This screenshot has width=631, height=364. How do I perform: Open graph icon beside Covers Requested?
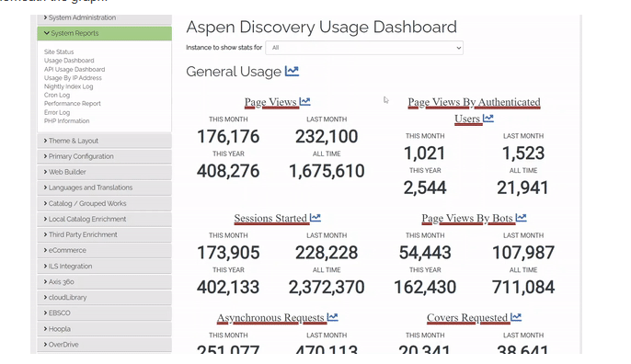(x=516, y=317)
